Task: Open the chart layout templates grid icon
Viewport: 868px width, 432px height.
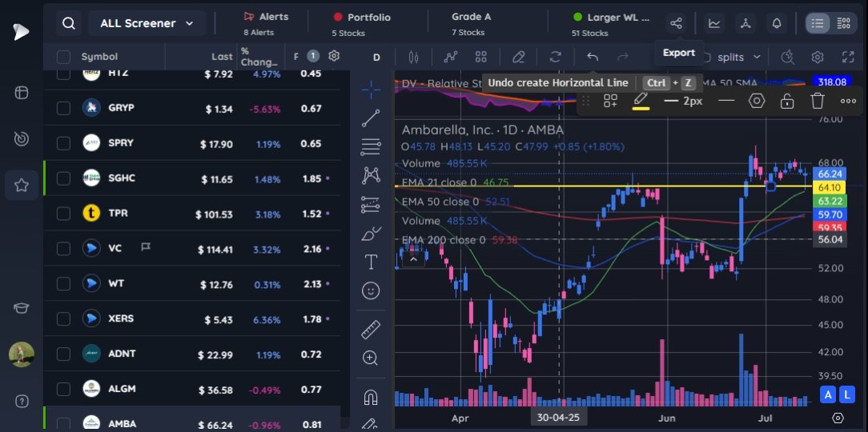Action: (480, 57)
